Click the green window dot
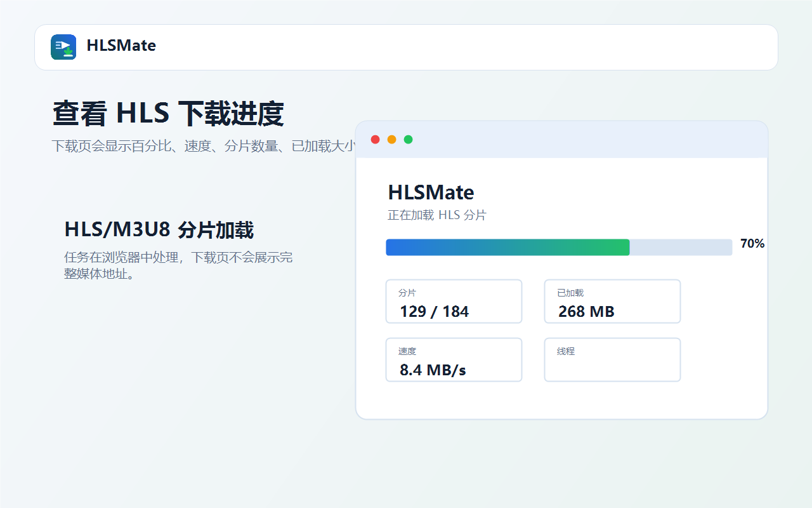The image size is (812, 508). [x=409, y=140]
